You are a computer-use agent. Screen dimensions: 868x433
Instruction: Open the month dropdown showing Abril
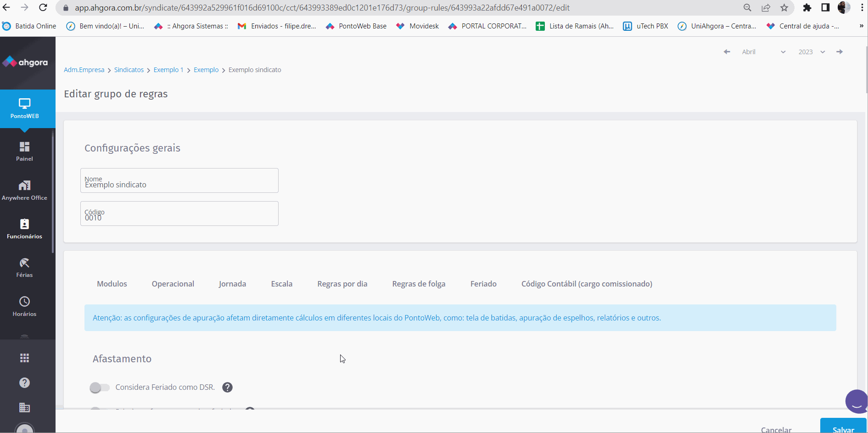[x=764, y=52]
